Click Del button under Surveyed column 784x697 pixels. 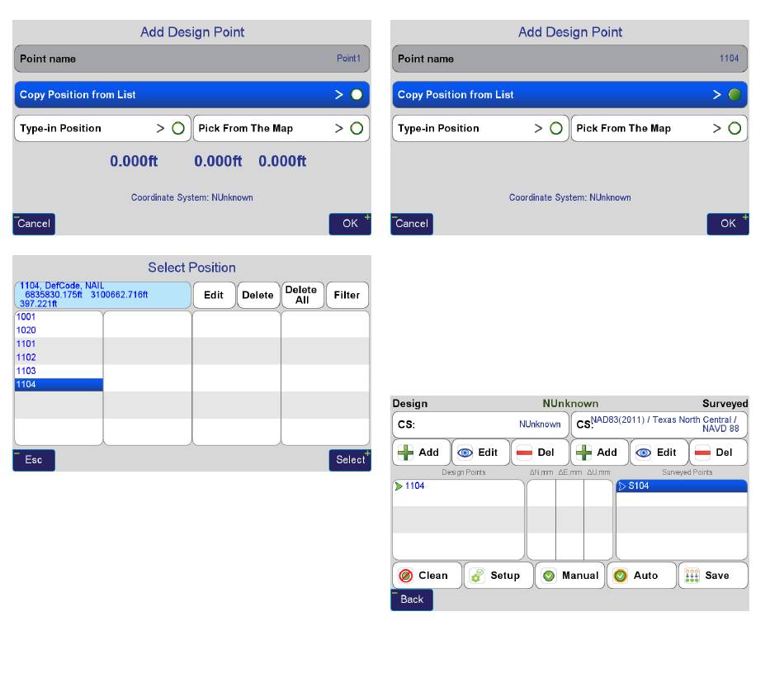click(717, 453)
